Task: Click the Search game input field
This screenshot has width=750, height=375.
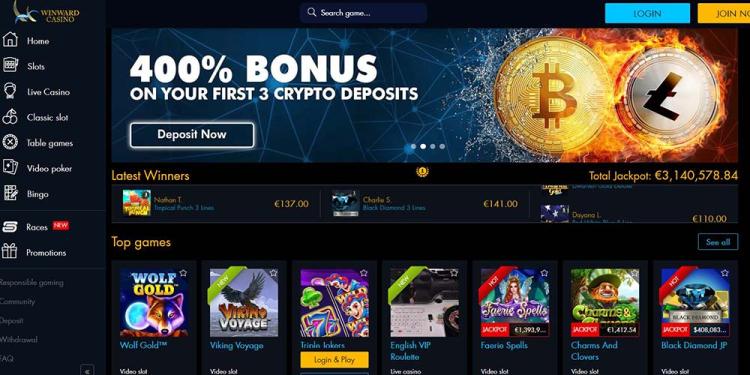Action: pyautogui.click(x=364, y=13)
